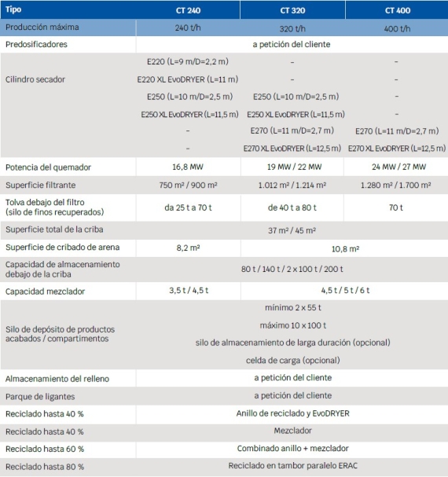This screenshot has height=477, width=448.
Task: Click the CT 320 column header
Action: pyautogui.click(x=292, y=10)
